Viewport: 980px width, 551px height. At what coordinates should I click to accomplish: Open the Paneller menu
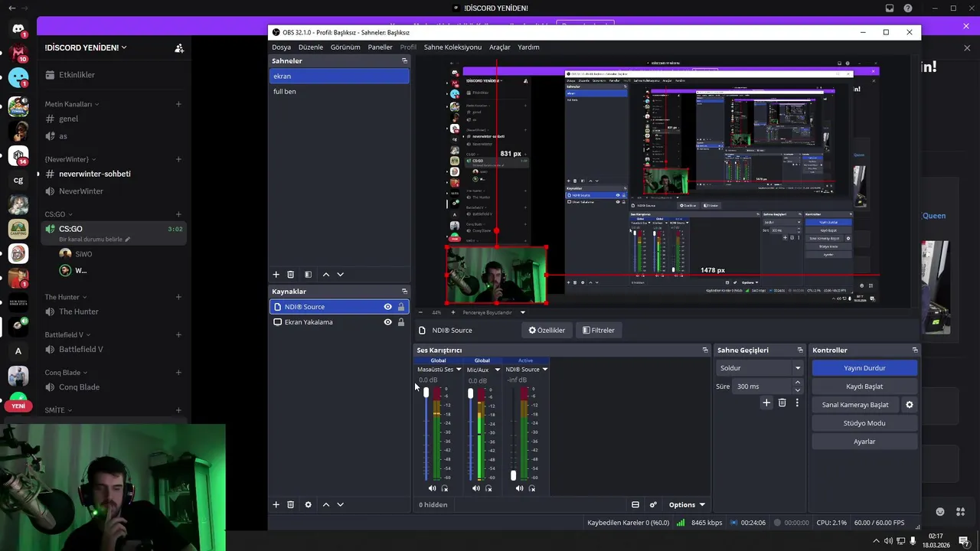[x=380, y=47]
